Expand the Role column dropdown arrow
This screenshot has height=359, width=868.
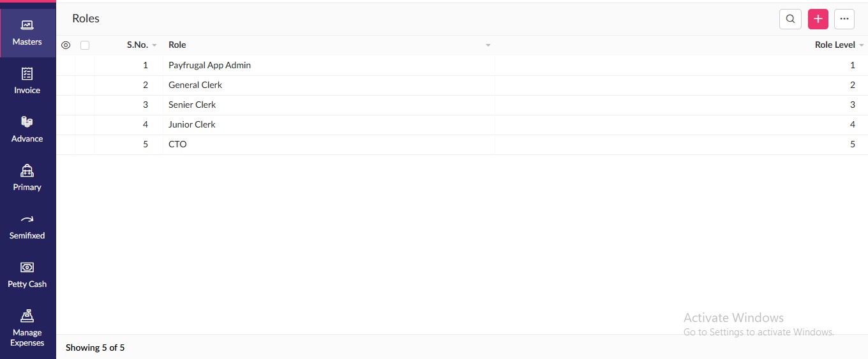pos(488,46)
